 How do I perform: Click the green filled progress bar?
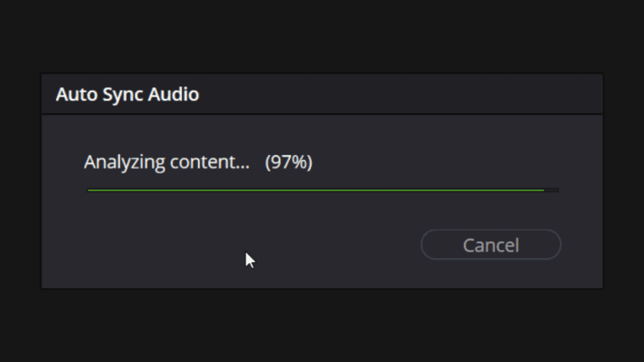(x=315, y=190)
